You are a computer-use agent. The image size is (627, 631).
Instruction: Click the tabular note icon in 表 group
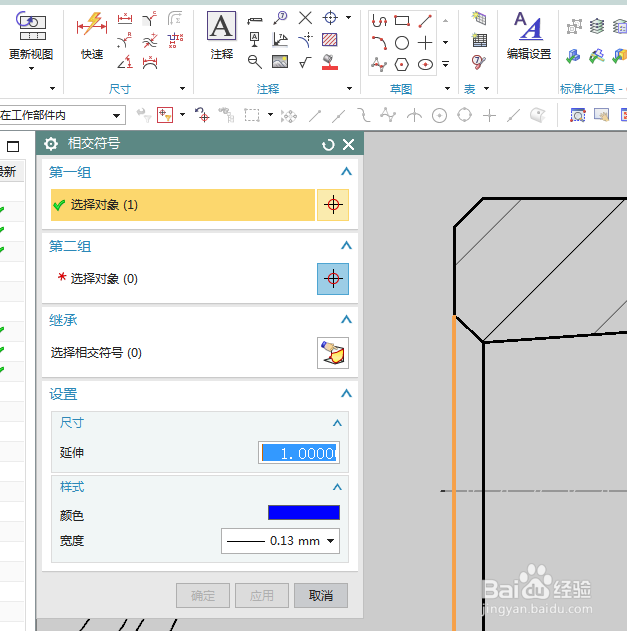(x=479, y=18)
